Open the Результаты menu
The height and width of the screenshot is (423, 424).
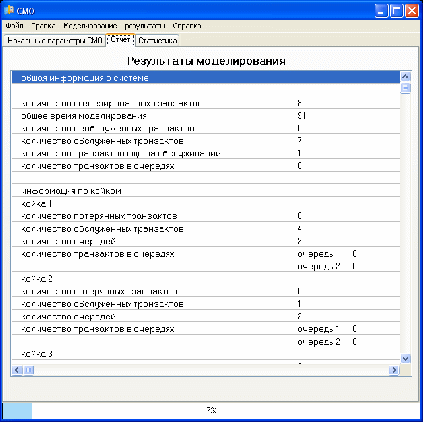point(145,26)
